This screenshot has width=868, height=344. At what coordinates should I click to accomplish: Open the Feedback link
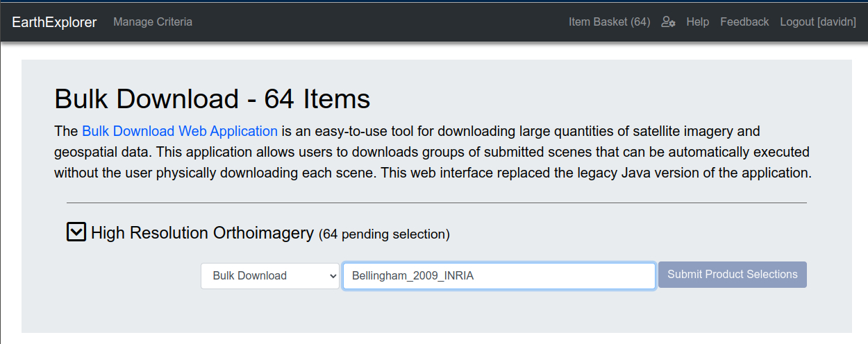(744, 22)
